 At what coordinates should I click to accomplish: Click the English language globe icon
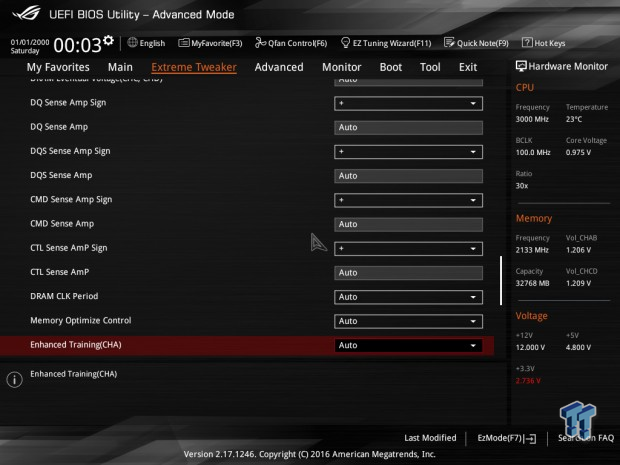[x=132, y=42]
